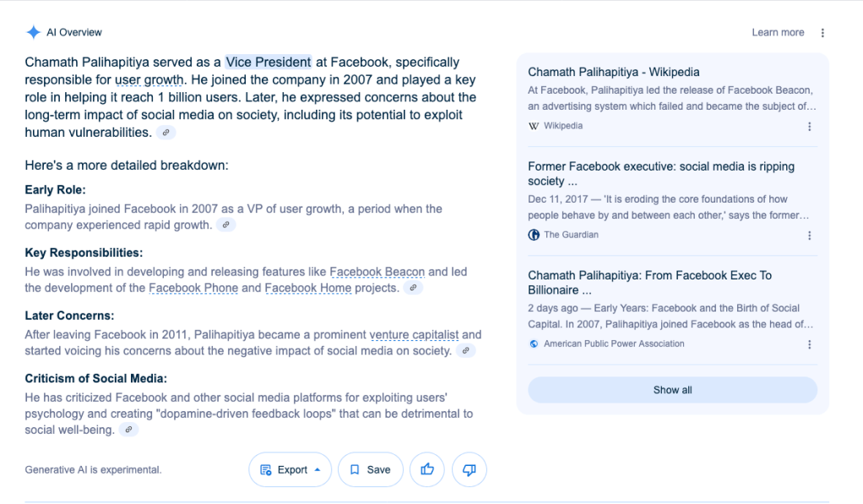Screen dimensions: 863x504
Task: Click the source link icon after Key Responsibilities
Action: [x=412, y=288]
